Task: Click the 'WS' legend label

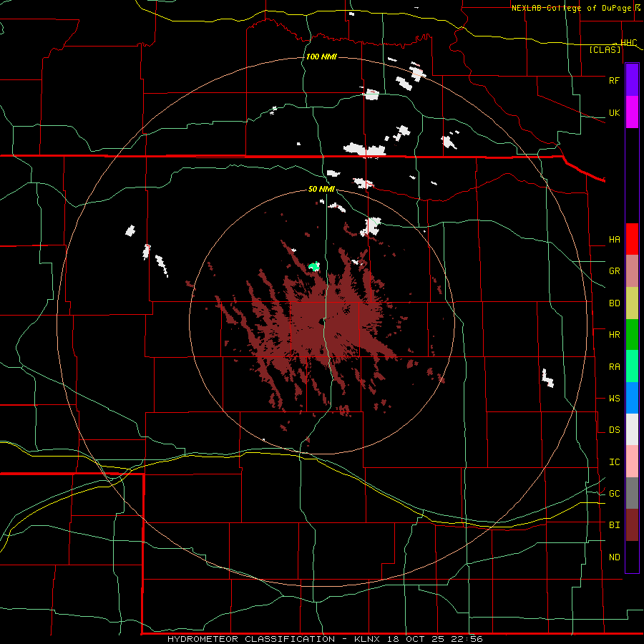Action: coord(614,399)
